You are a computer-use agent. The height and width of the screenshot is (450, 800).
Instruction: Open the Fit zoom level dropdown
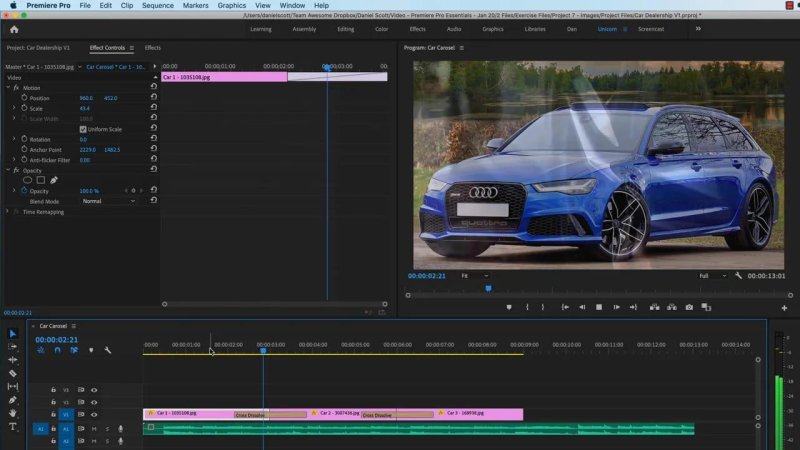pos(474,276)
